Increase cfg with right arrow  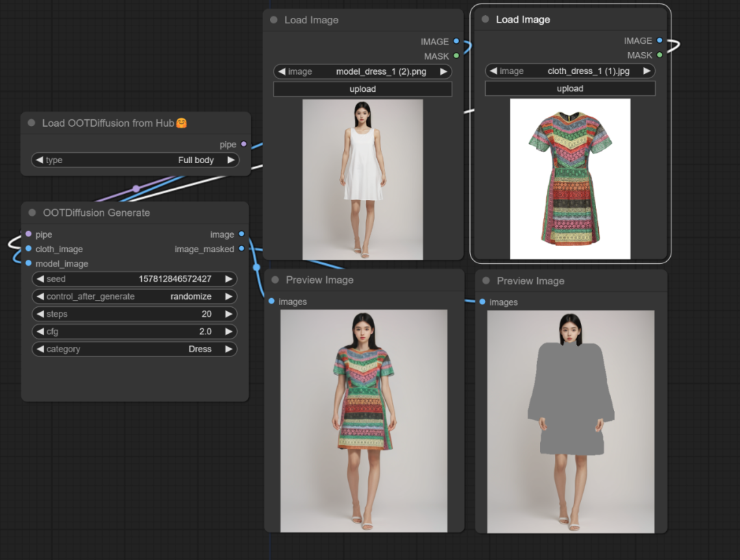[x=229, y=332]
